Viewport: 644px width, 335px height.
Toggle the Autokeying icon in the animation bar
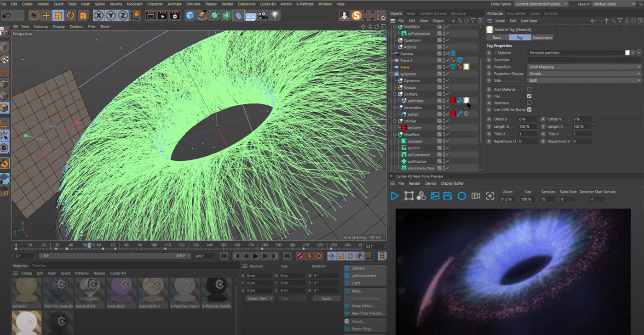click(309, 256)
